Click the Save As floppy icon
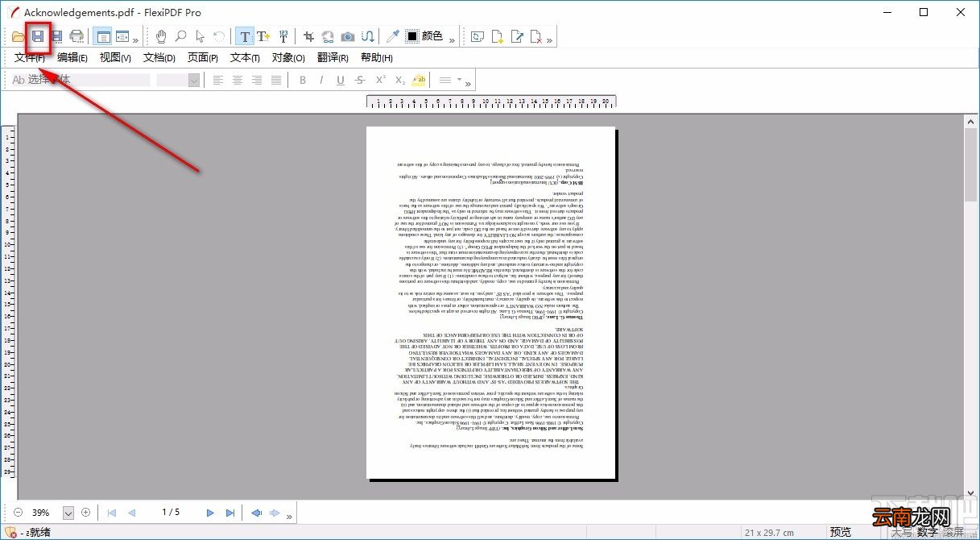980x540 pixels. point(56,36)
